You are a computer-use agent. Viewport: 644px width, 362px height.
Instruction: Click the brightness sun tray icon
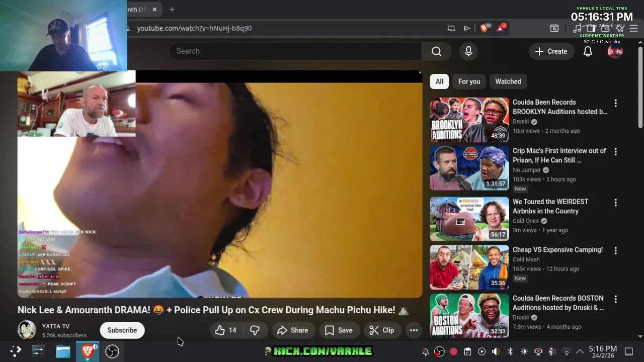(524, 351)
